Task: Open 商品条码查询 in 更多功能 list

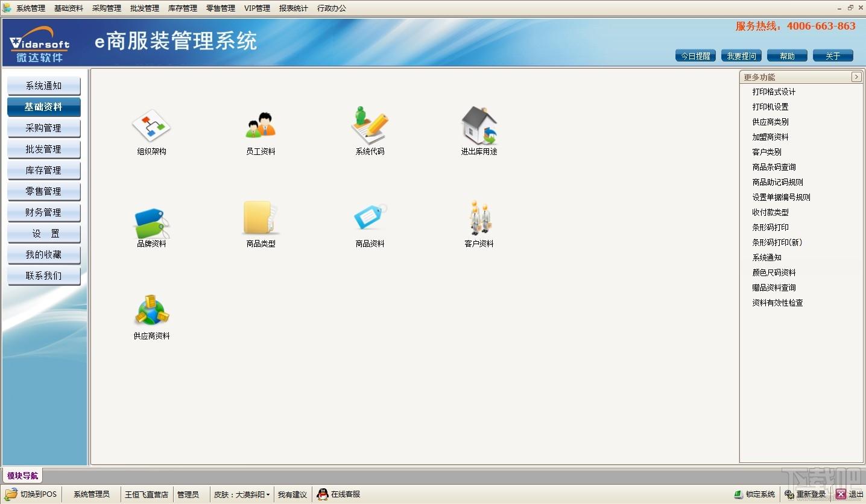Action: click(774, 167)
